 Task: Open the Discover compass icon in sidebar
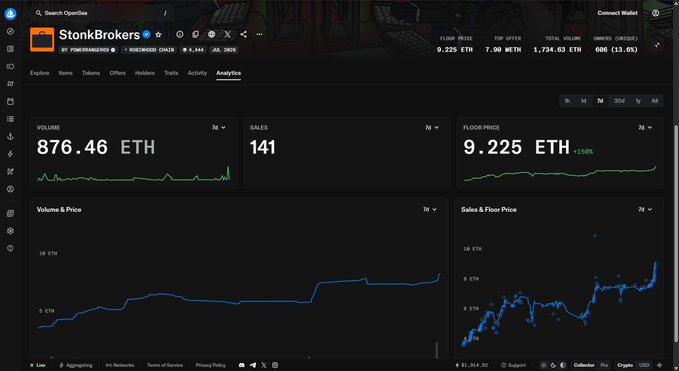click(x=10, y=32)
